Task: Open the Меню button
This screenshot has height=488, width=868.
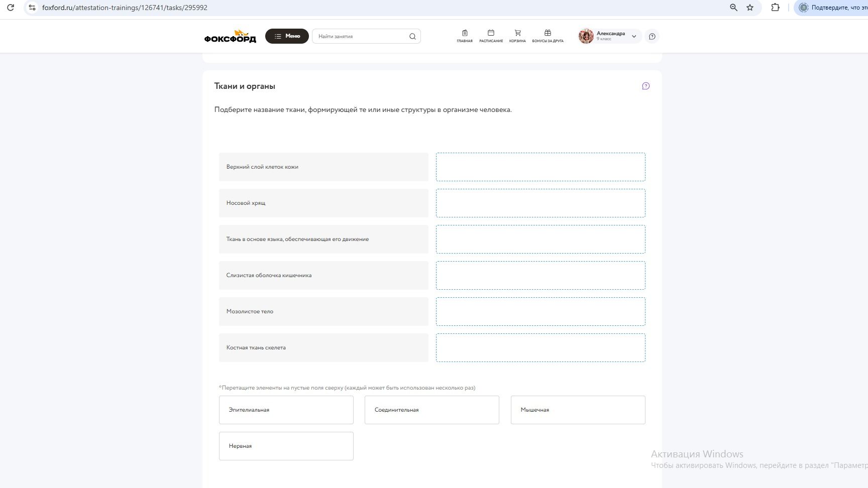Action: pyautogui.click(x=287, y=36)
